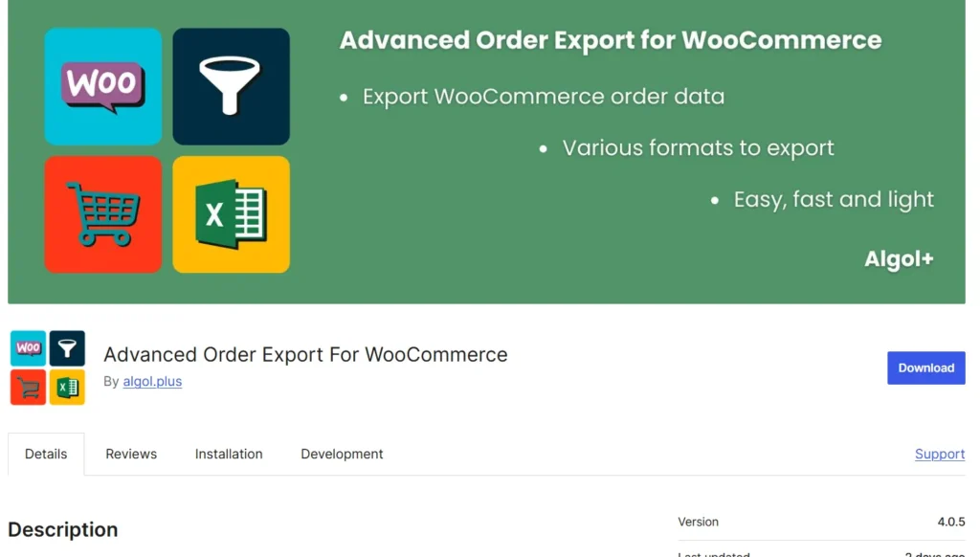980x557 pixels.
Task: Click the small cart icon in the plugin logo grid
Action: point(28,387)
